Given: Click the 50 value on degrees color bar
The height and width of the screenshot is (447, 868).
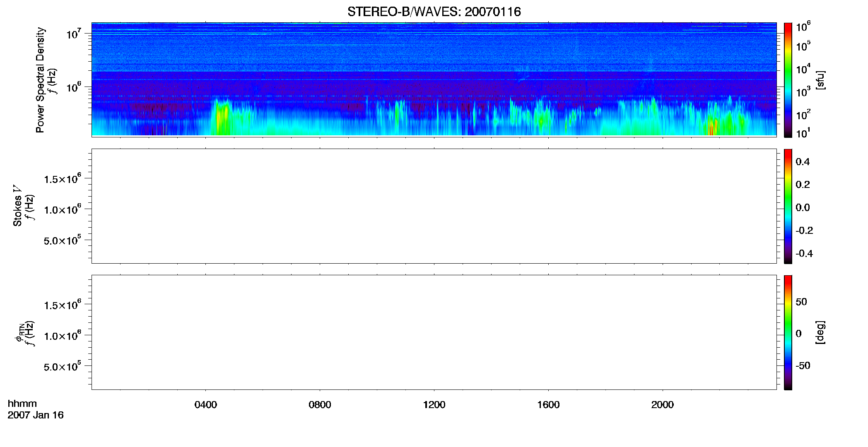Looking at the screenshot, I should (801, 302).
